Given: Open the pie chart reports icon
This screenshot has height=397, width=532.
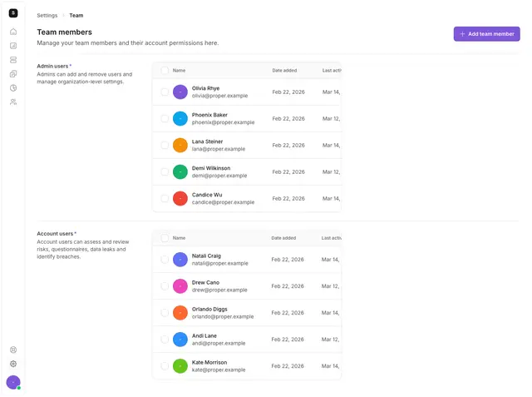Looking at the screenshot, I should 13,88.
